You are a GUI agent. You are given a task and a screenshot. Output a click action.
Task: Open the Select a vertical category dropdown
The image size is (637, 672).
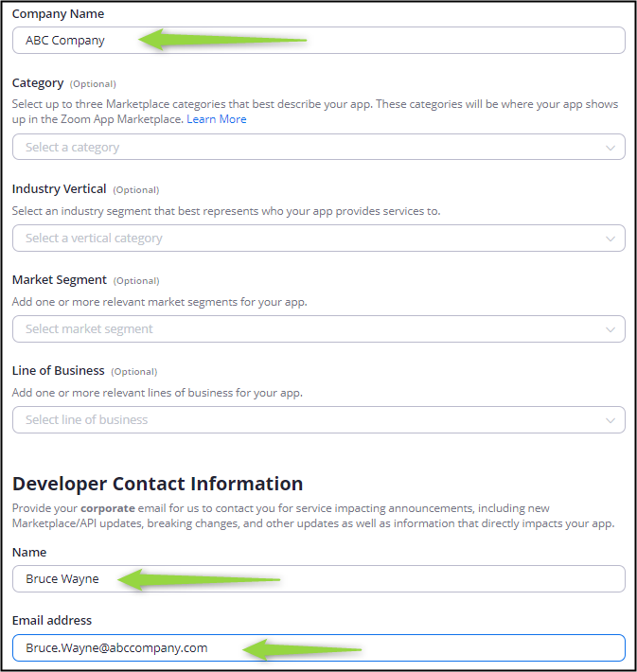318,238
